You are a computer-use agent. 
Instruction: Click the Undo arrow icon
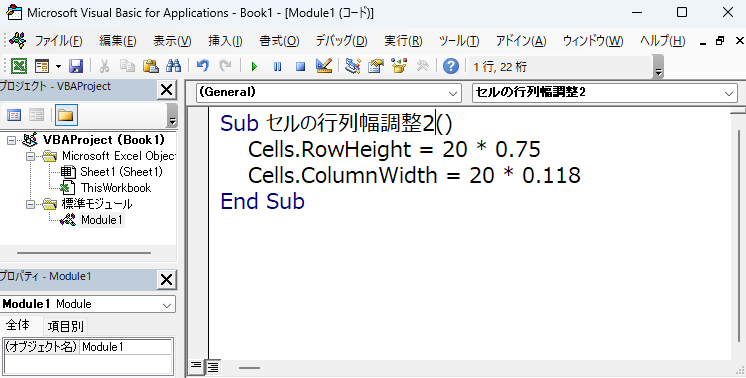(x=203, y=66)
